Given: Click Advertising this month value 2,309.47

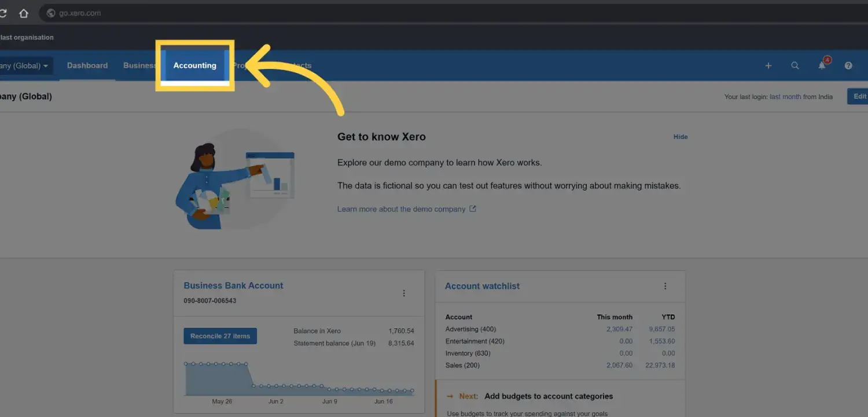Looking at the screenshot, I should click(x=619, y=329).
